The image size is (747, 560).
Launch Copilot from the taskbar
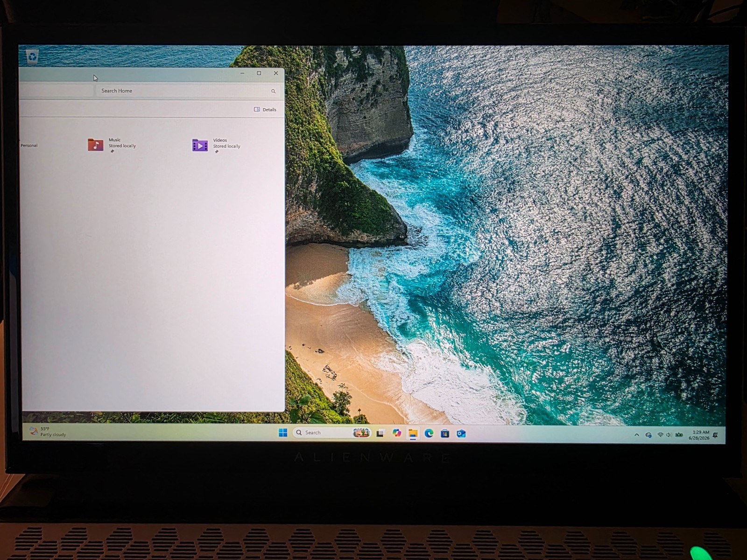tap(397, 433)
